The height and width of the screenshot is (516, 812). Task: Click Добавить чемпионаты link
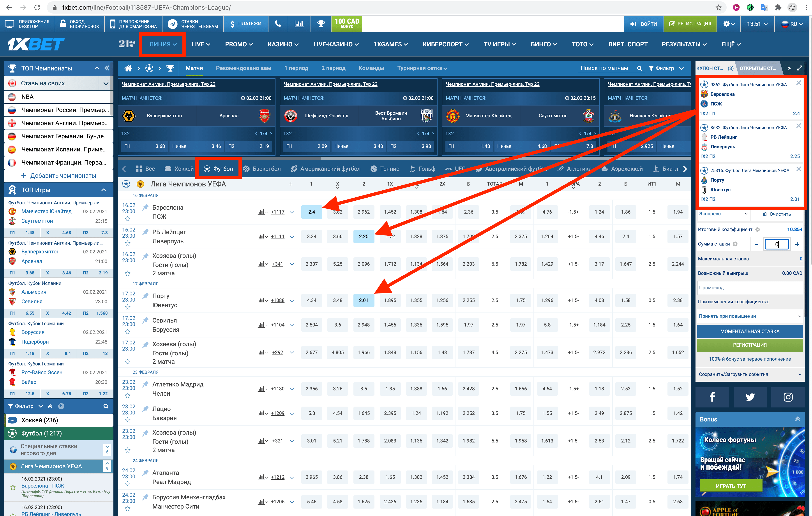pos(59,176)
